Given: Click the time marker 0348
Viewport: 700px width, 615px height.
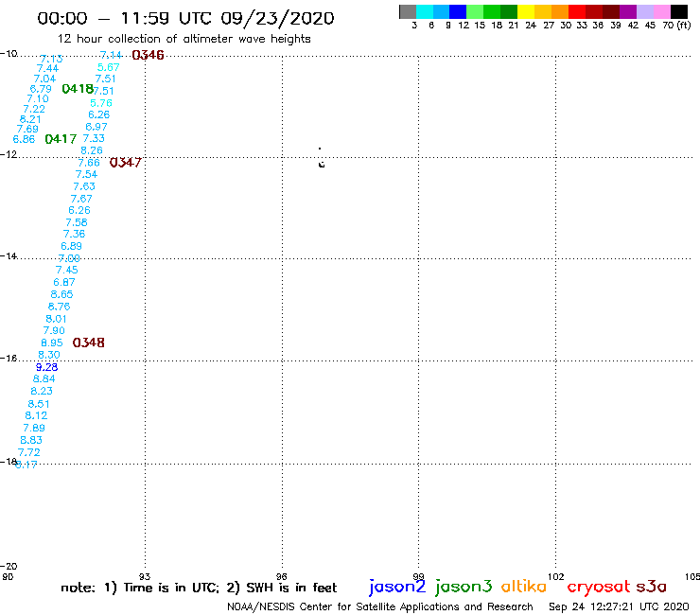Looking at the screenshot, I should [x=88, y=343].
